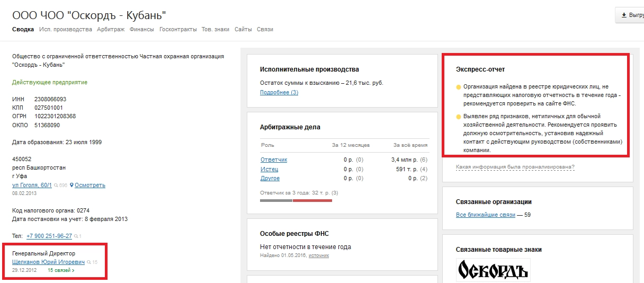Click the Истец role link
644x283 pixels.
(x=269, y=169)
